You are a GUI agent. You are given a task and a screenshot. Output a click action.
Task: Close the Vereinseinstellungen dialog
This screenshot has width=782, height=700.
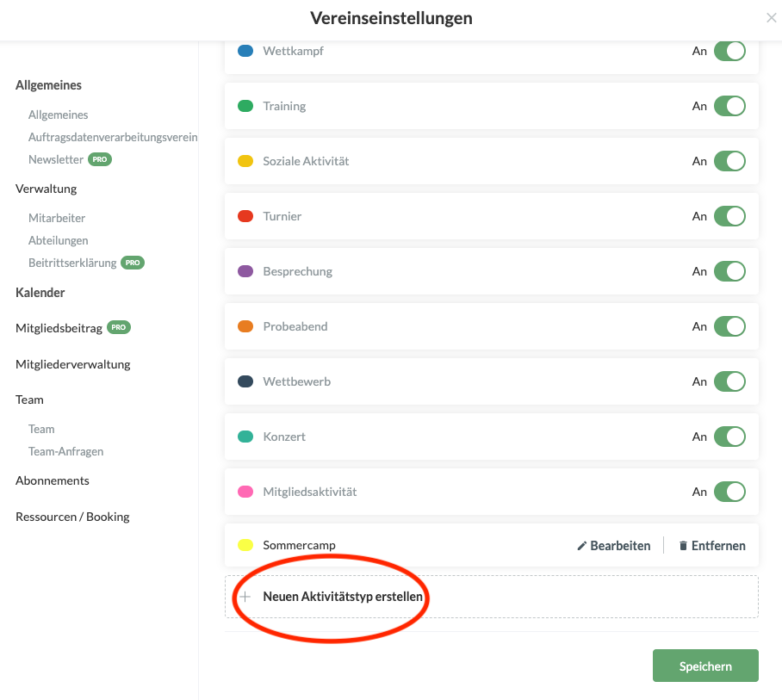tap(771, 18)
